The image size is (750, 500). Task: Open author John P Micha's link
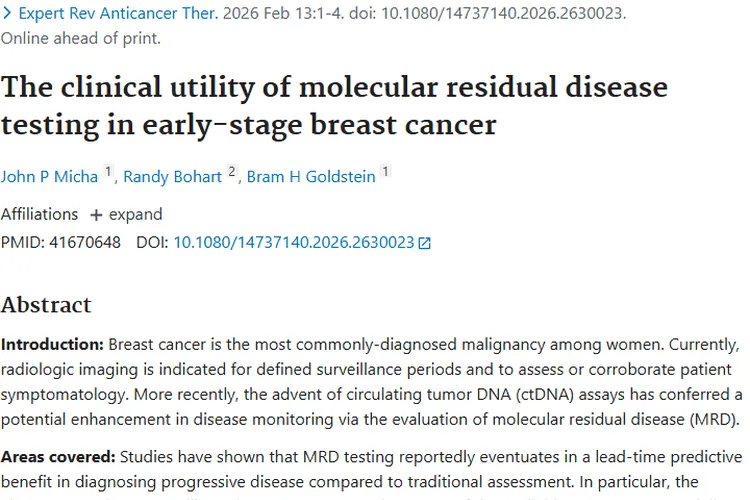point(49,176)
